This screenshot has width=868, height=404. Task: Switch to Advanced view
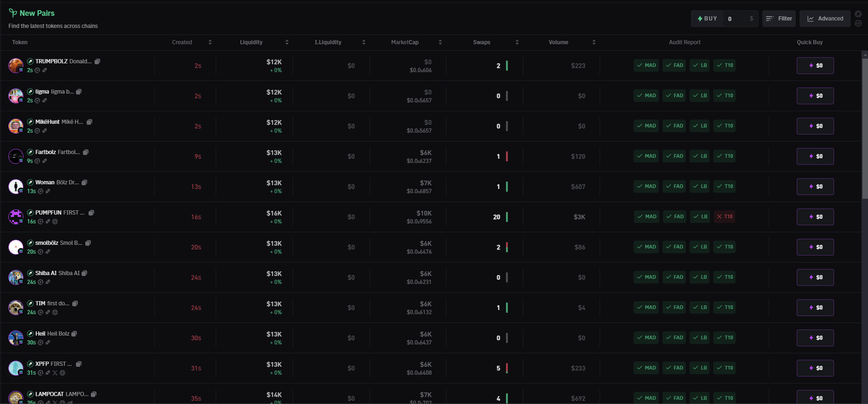pos(825,19)
